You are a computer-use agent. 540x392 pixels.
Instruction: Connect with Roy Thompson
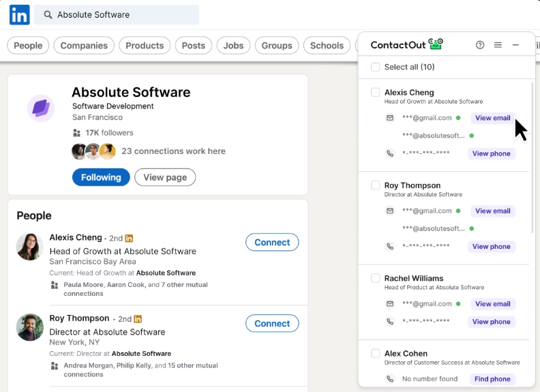[x=272, y=323]
